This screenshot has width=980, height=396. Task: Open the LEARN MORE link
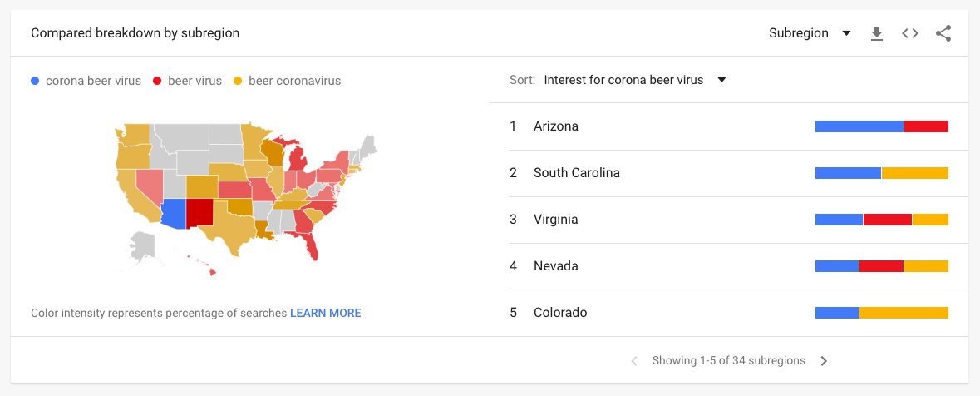(x=325, y=313)
